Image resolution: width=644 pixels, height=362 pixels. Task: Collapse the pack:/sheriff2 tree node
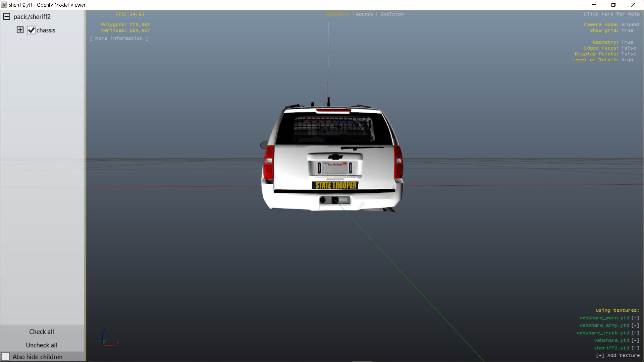click(7, 17)
